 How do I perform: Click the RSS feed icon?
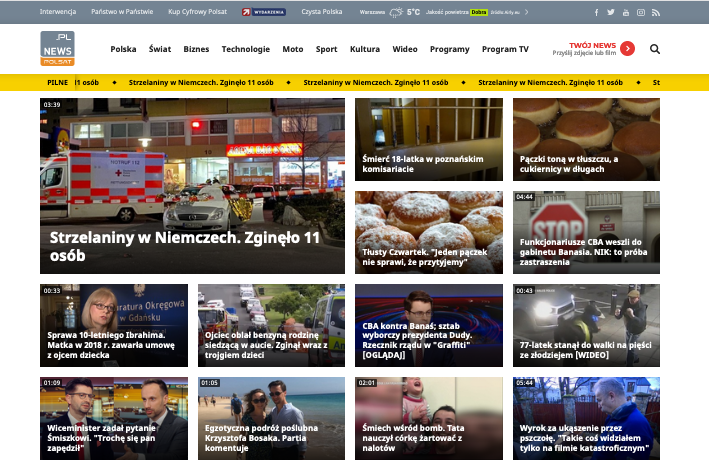pyautogui.click(x=656, y=12)
